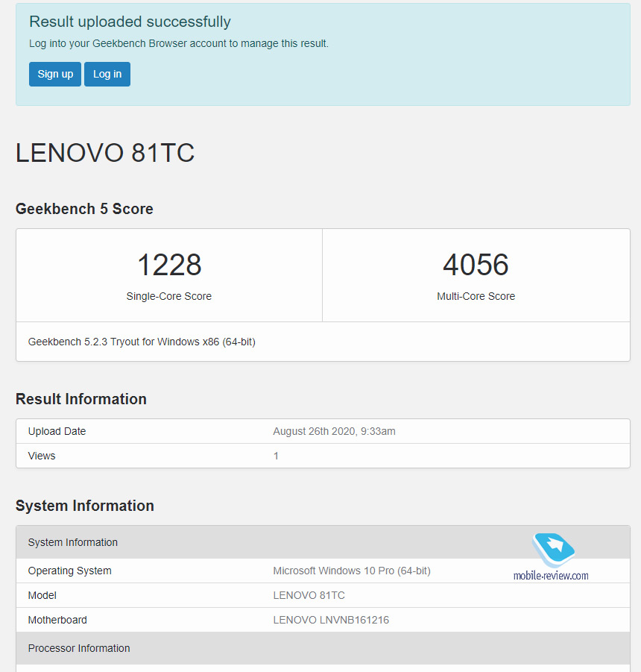Select the date August 26th 2020, 9:33am
This screenshot has width=641, height=672.
click(335, 431)
